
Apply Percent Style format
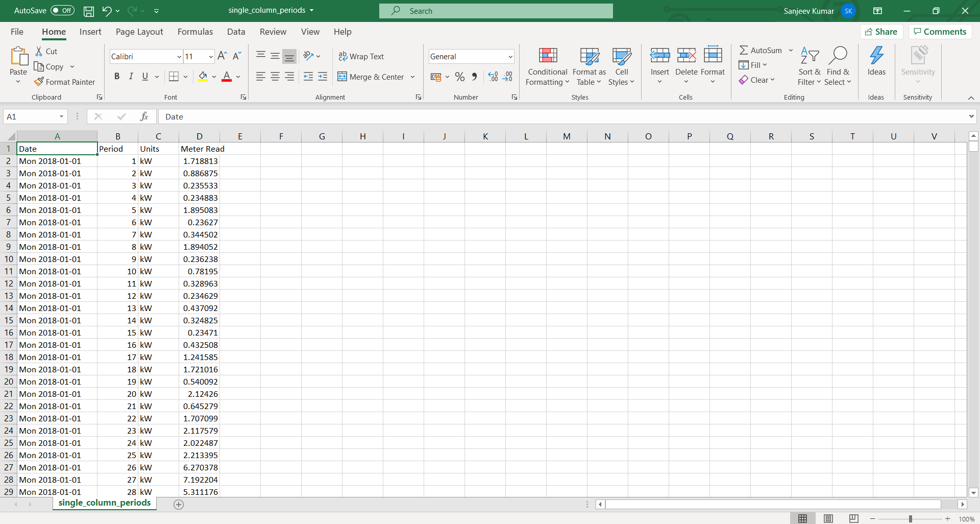[460, 77]
